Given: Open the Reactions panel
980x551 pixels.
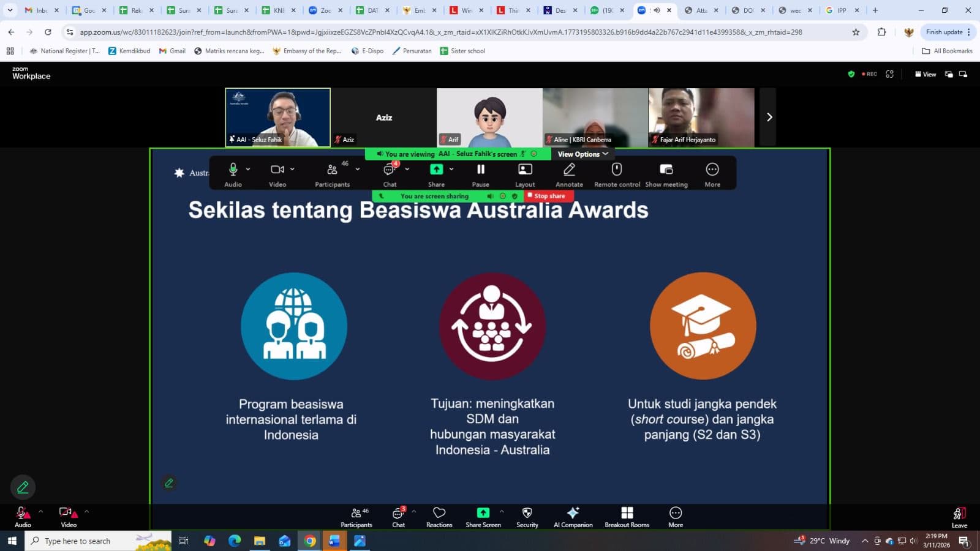Looking at the screenshot, I should coord(439,516).
